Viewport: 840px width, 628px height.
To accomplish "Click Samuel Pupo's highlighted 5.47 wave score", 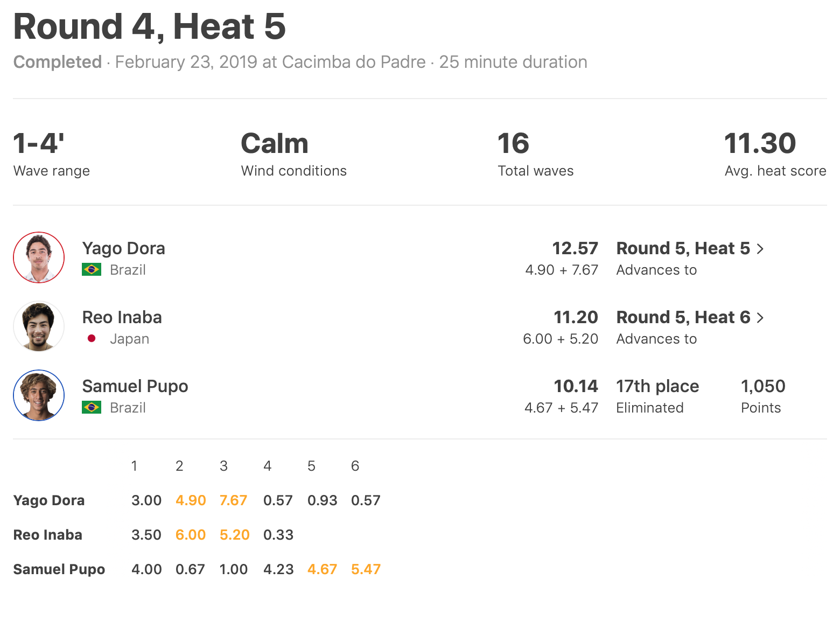I will coord(366,569).
